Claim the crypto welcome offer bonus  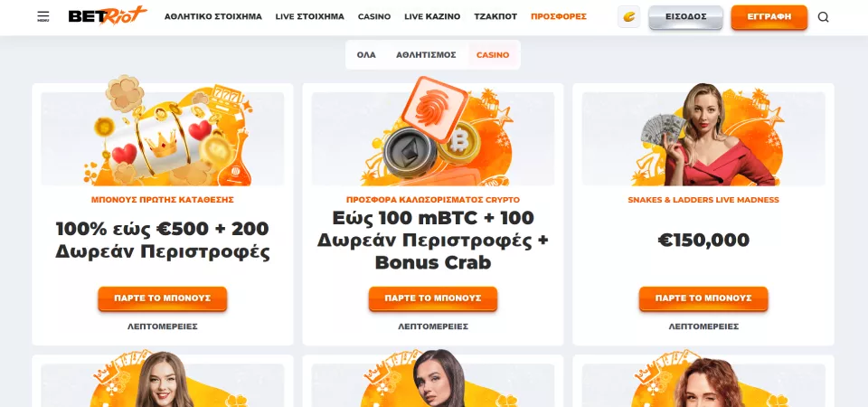pyautogui.click(x=433, y=298)
